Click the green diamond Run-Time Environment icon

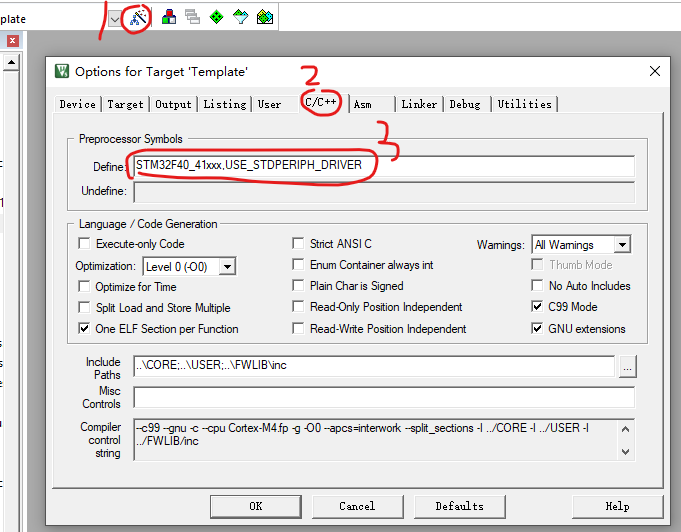pyautogui.click(x=216, y=17)
